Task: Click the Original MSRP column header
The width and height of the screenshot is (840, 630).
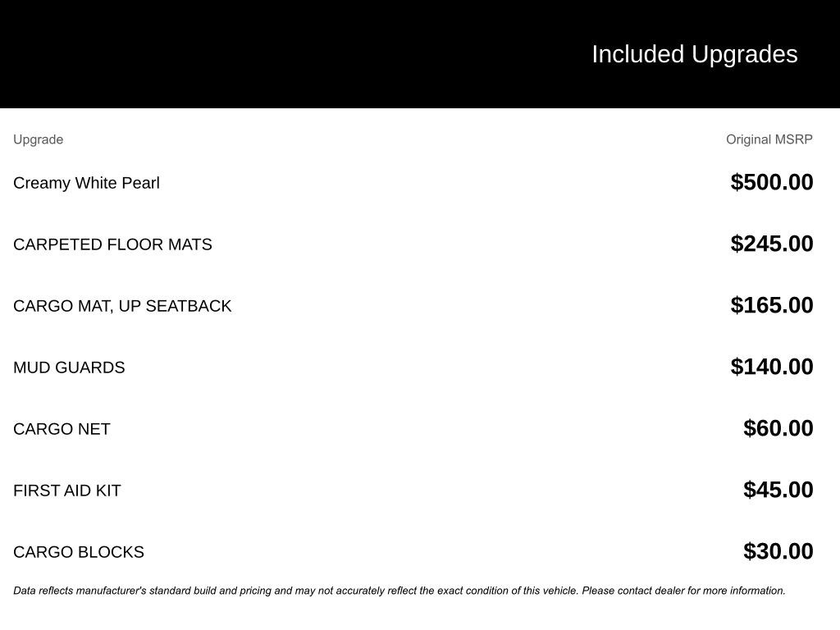Action: (769, 139)
